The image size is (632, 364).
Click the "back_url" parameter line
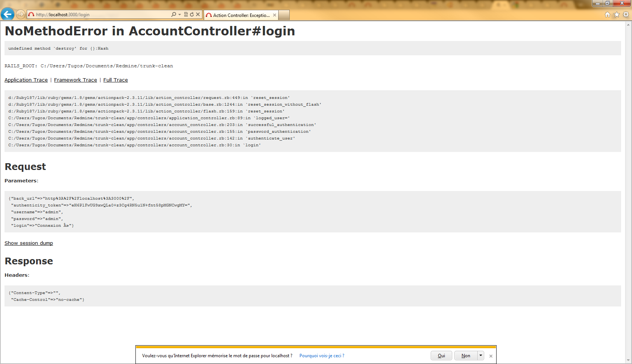point(71,199)
